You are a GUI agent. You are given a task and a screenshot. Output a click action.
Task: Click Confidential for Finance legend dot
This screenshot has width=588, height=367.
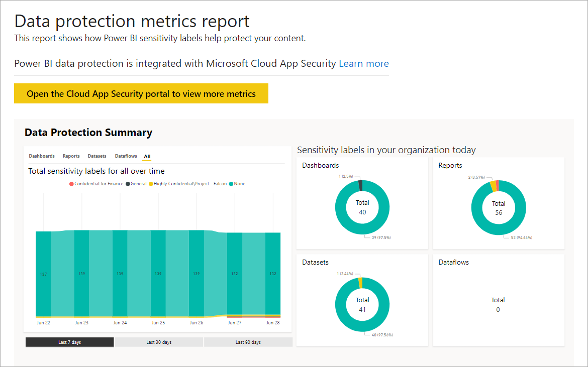click(x=71, y=184)
